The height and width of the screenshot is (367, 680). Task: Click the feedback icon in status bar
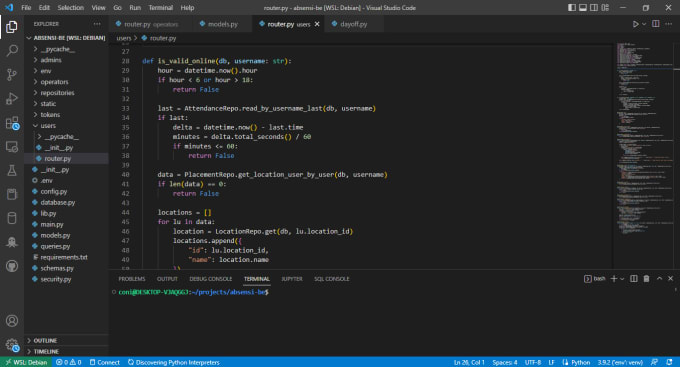[x=654, y=362]
